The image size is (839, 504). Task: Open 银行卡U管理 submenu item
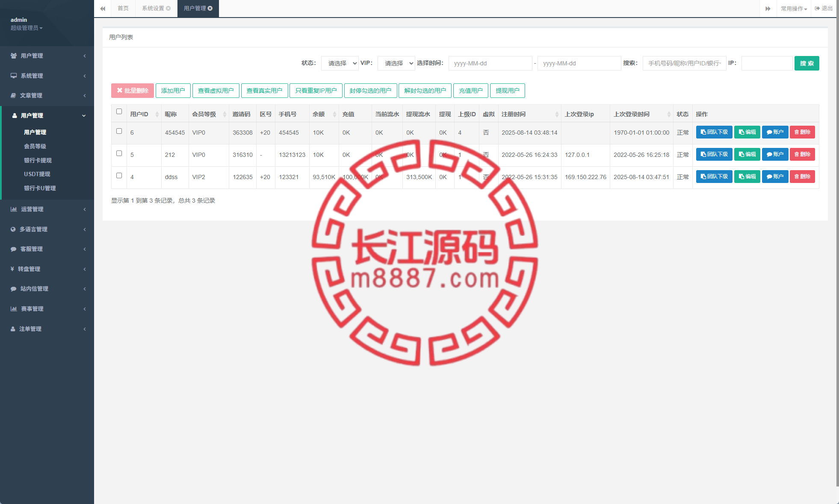[x=40, y=188]
